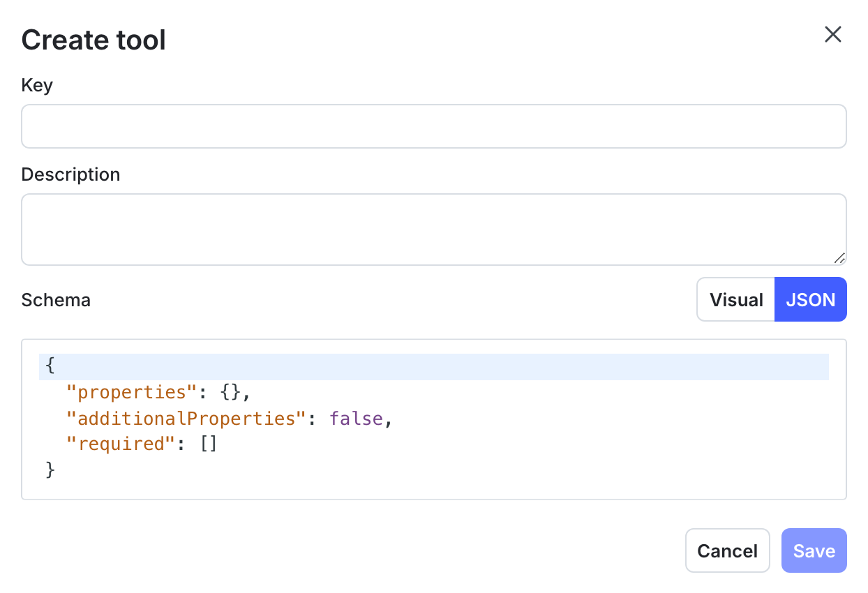Image resolution: width=868 pixels, height=593 pixels.
Task: Switch to the JSON schema editor
Action: point(810,299)
